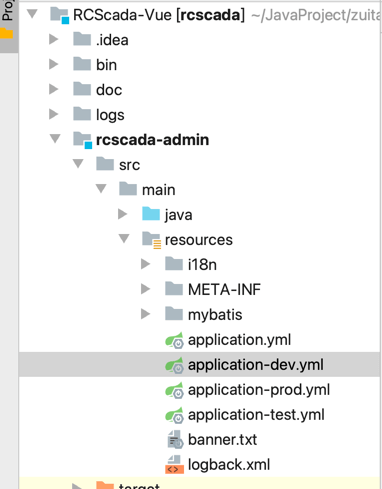The image size is (382, 489).
Task: Select the META-INF folder
Action: (x=224, y=289)
